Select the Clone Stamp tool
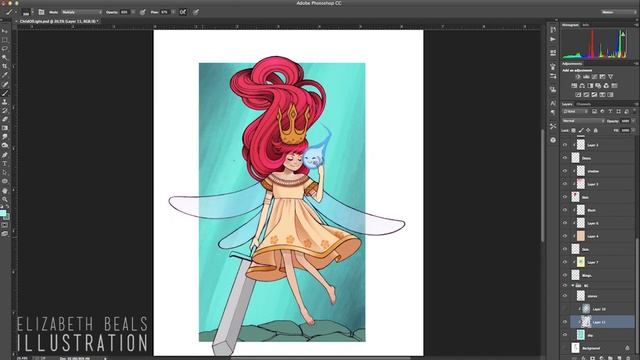This screenshot has height=360, width=640. point(5,102)
